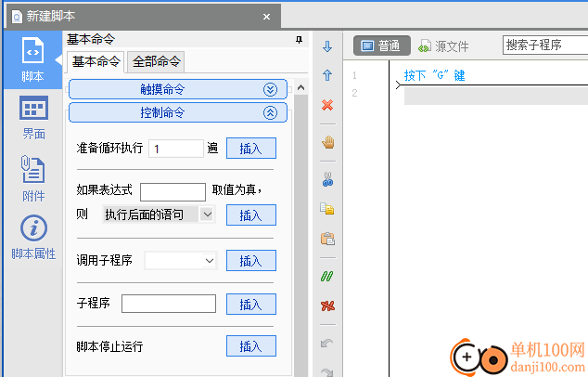Open the 脚本 script sidebar section

click(x=33, y=60)
